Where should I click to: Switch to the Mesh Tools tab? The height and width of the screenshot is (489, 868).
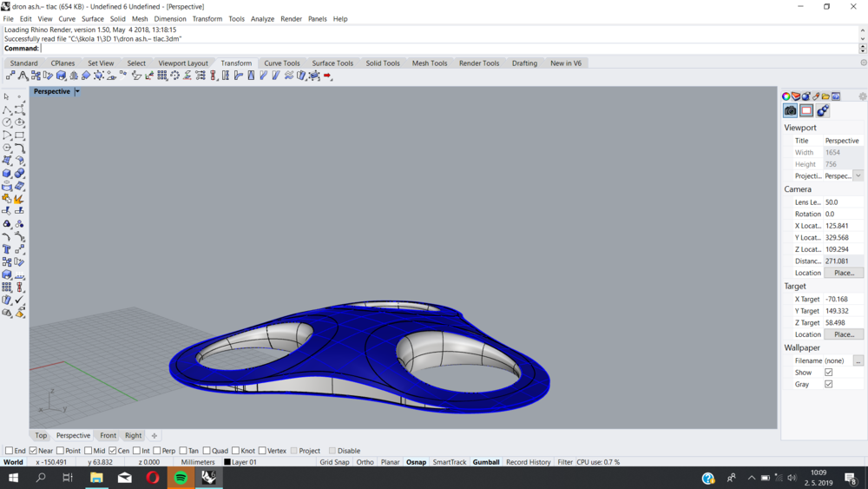(x=429, y=63)
